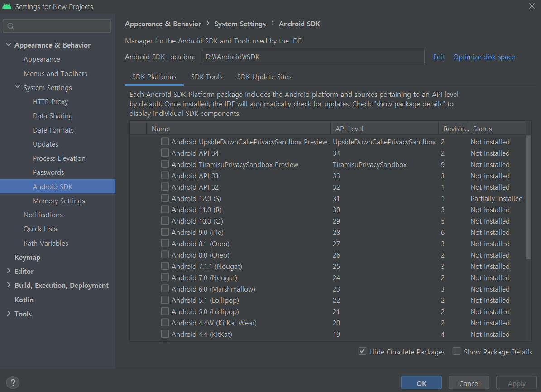Image resolution: width=541 pixels, height=392 pixels.
Task: Open Memory Settings page
Action: [x=59, y=201]
